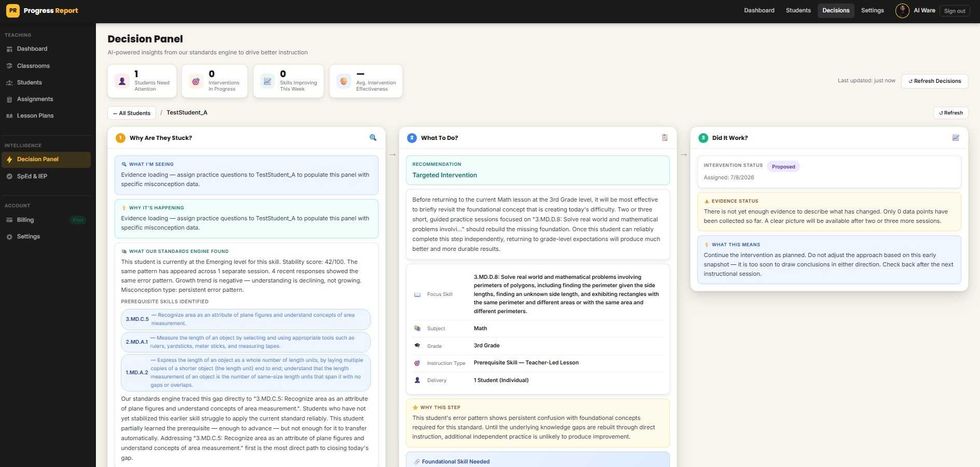Click the Lesson Plans book icon
This screenshot has width=980, height=467.
9,116
